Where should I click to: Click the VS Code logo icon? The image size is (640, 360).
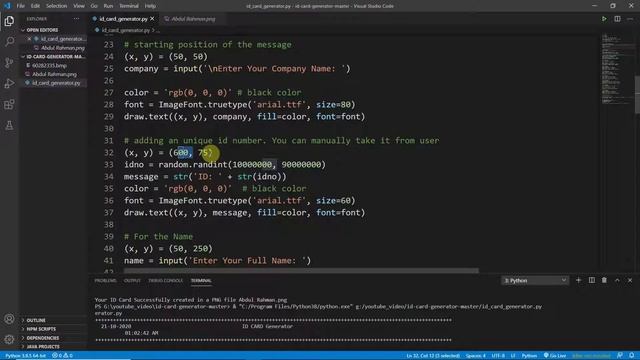click(7, 6)
